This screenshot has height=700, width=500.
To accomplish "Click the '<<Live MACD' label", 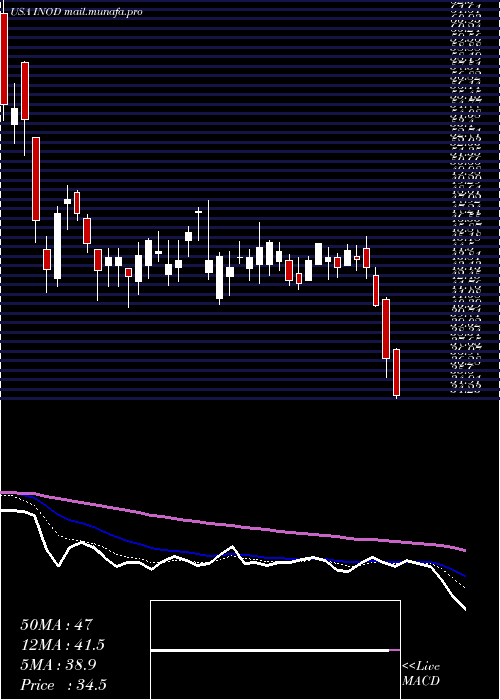I will [x=421, y=674].
